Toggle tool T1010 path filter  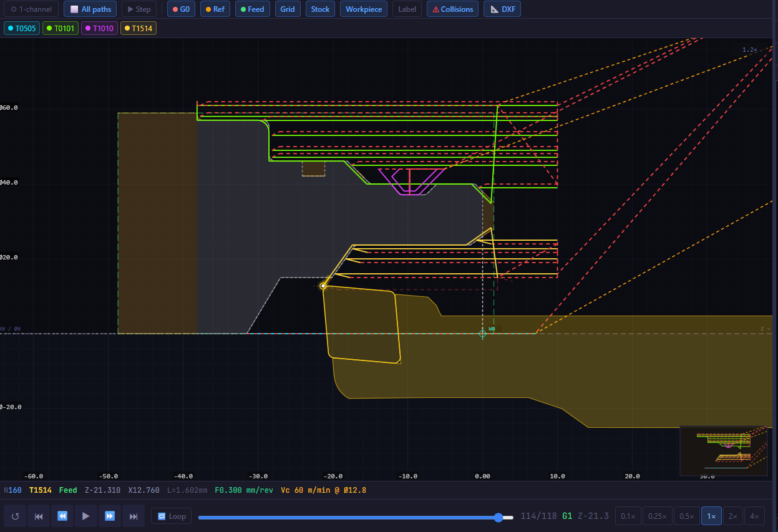pos(99,28)
